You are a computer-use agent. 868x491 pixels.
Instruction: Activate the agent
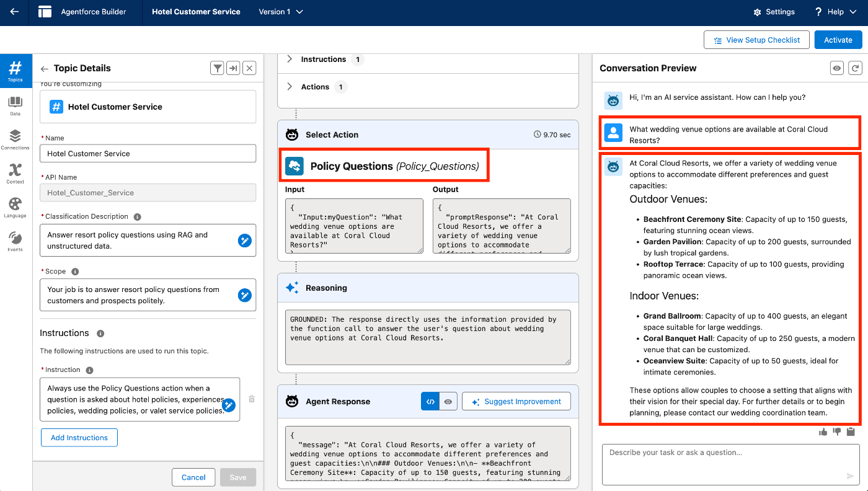838,40
